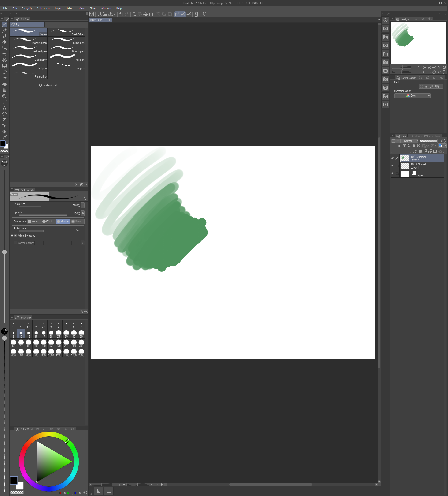Click Add sub tool button

pos(48,85)
